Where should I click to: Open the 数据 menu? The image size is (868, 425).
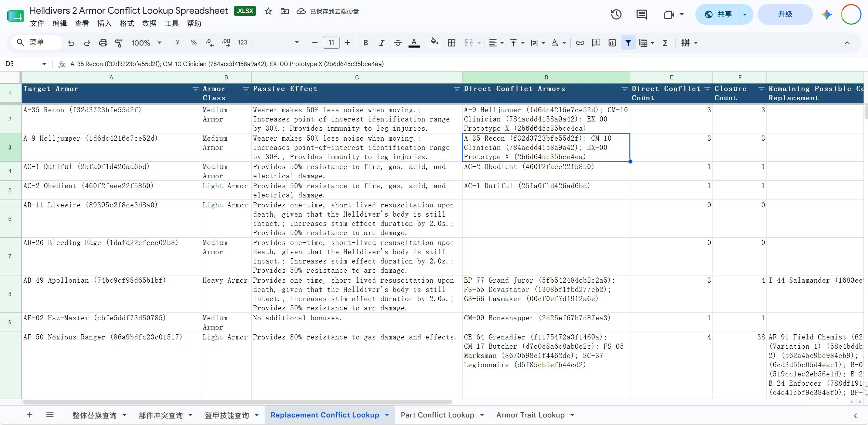(x=149, y=23)
